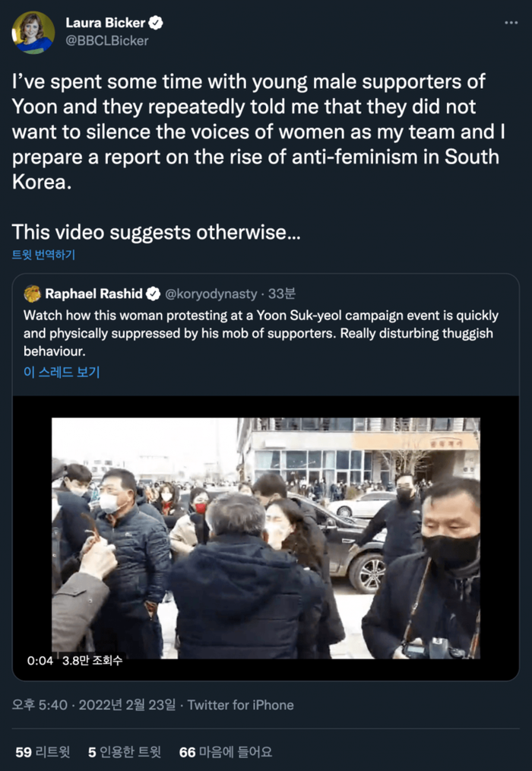Image resolution: width=532 pixels, height=771 pixels.
Task: Open the Raphael Rashid name link
Action: [93, 293]
